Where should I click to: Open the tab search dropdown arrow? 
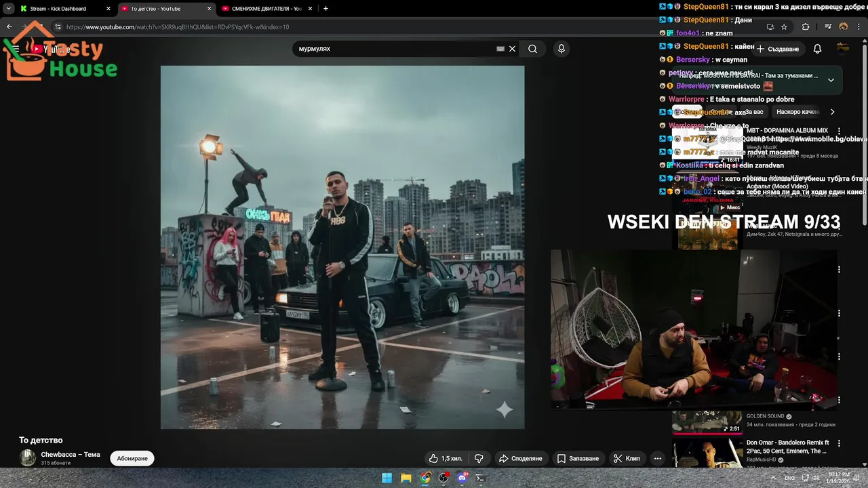[8, 9]
